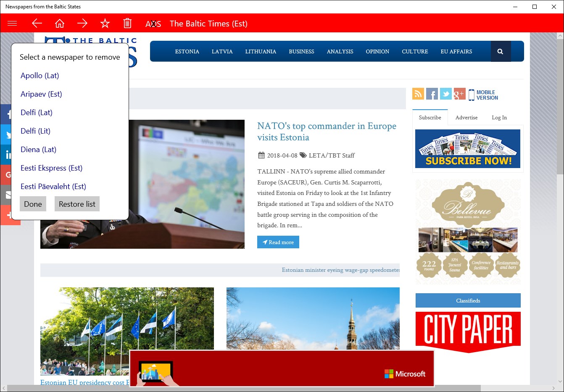Open the home icon in the toolbar
The width and height of the screenshot is (564, 392).
(x=60, y=24)
